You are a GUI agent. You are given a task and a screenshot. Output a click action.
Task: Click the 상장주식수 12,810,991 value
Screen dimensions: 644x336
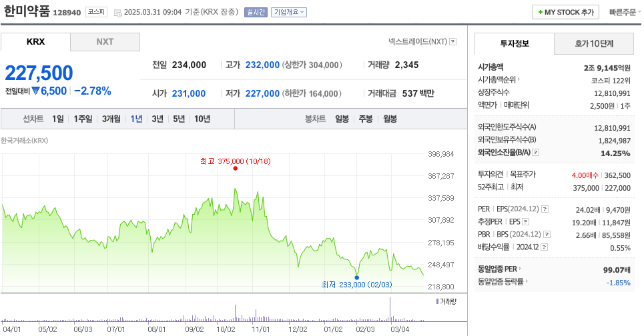tap(612, 93)
